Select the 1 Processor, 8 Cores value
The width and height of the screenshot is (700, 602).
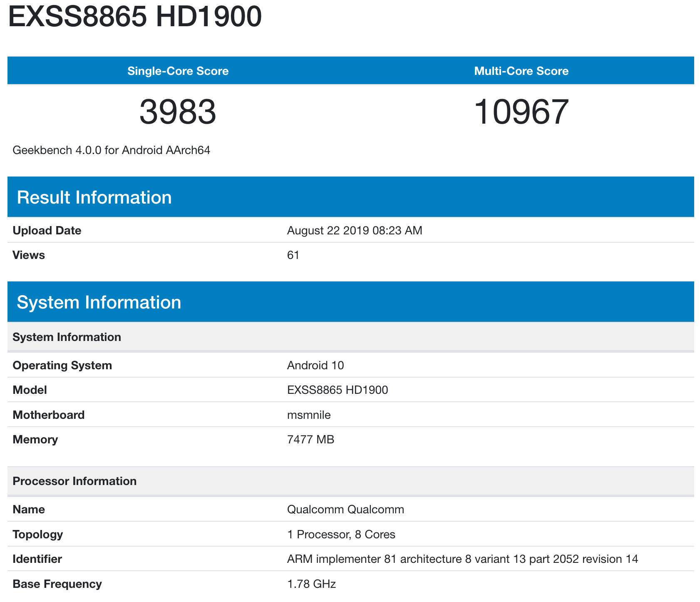pyautogui.click(x=341, y=535)
